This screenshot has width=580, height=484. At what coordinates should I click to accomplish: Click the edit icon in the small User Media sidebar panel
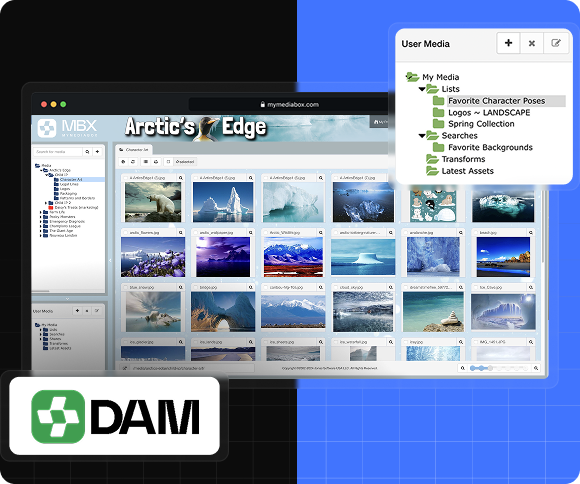tap(97, 311)
